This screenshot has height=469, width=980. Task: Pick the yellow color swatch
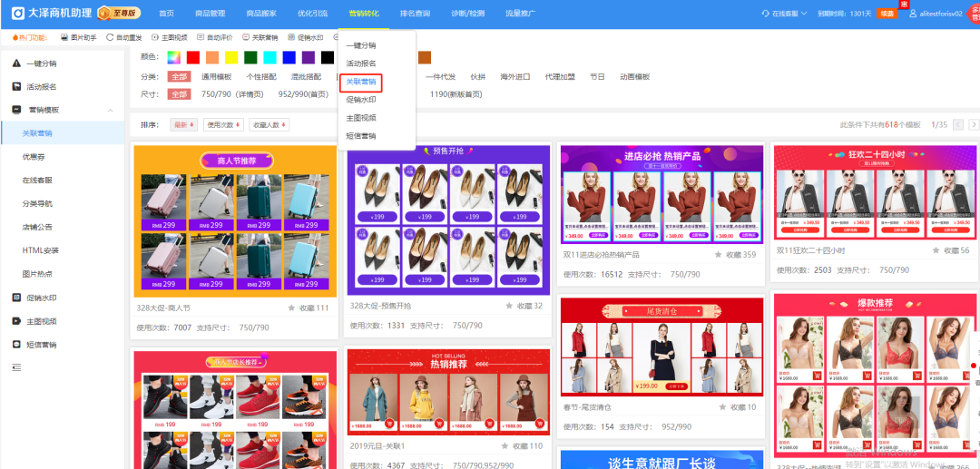click(231, 57)
